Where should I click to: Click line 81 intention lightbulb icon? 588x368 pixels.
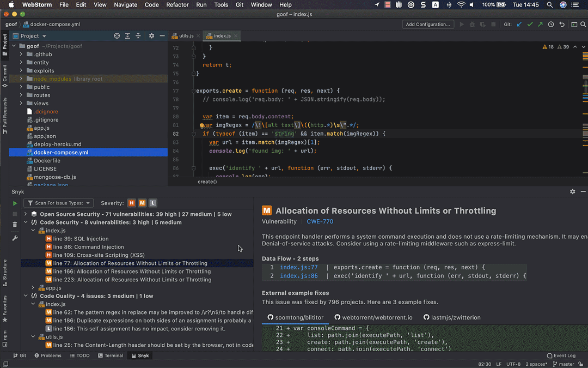[x=202, y=125]
